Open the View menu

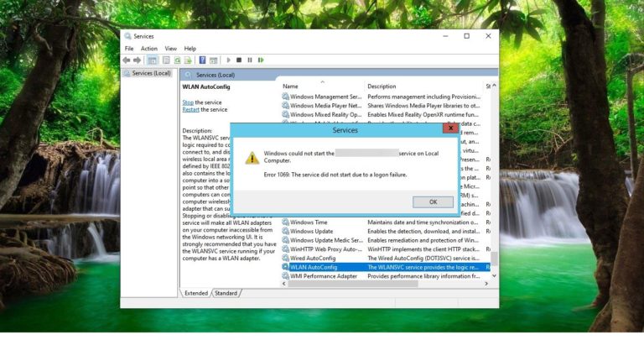pos(171,49)
